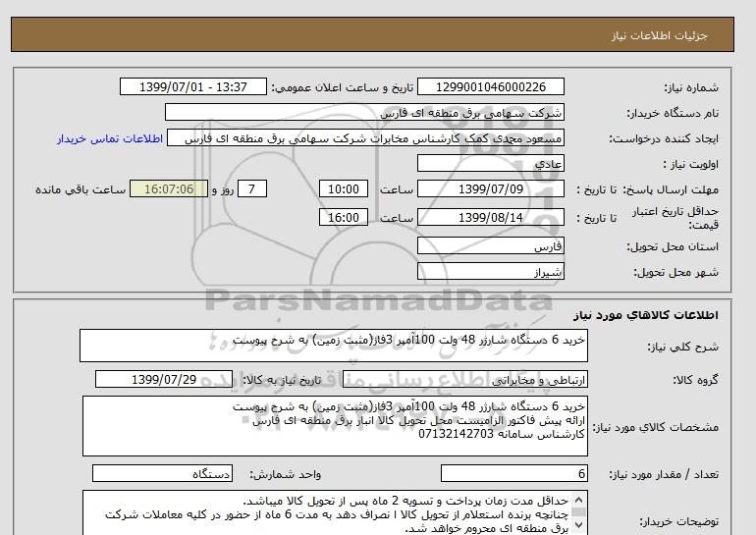Click the label توضیحات خریدار

coord(679,521)
